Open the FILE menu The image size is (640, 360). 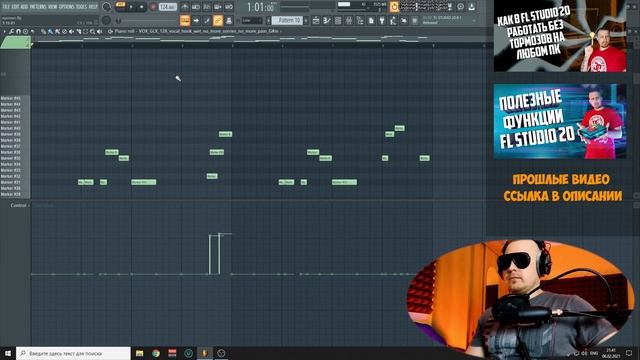pyautogui.click(x=6, y=7)
